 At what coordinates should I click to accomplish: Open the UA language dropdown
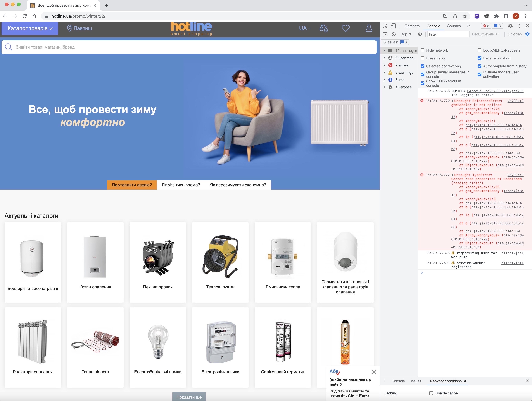[x=305, y=28]
